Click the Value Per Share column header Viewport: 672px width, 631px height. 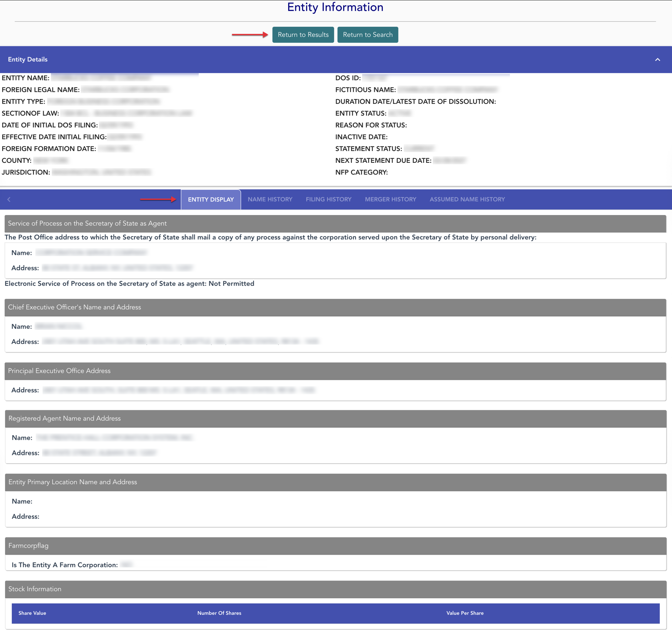tap(464, 613)
